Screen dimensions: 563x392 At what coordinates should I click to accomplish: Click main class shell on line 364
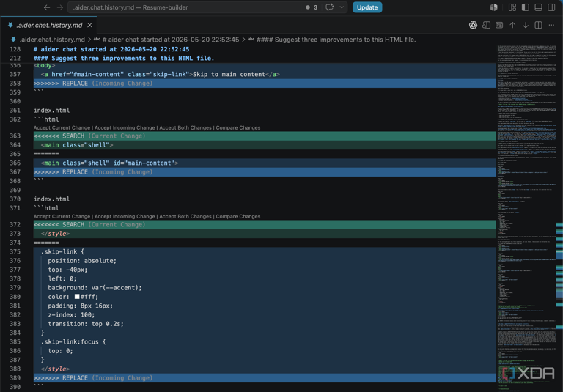click(x=77, y=145)
